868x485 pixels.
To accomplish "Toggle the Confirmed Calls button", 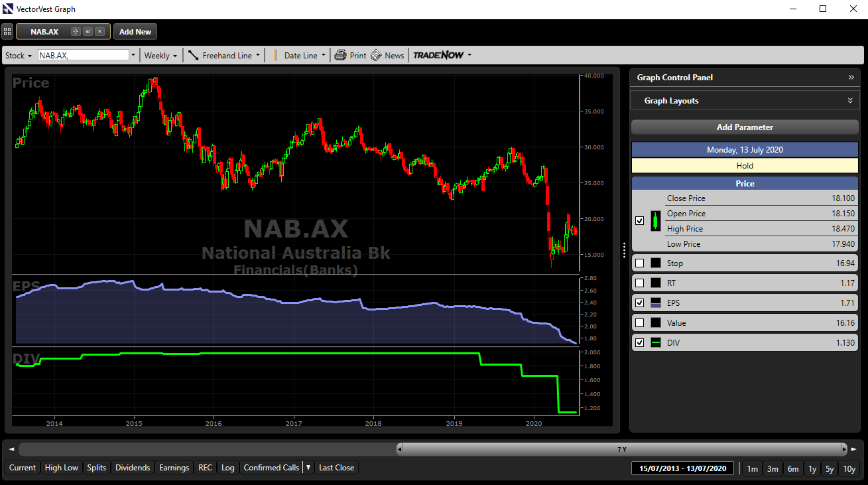I will [x=271, y=468].
